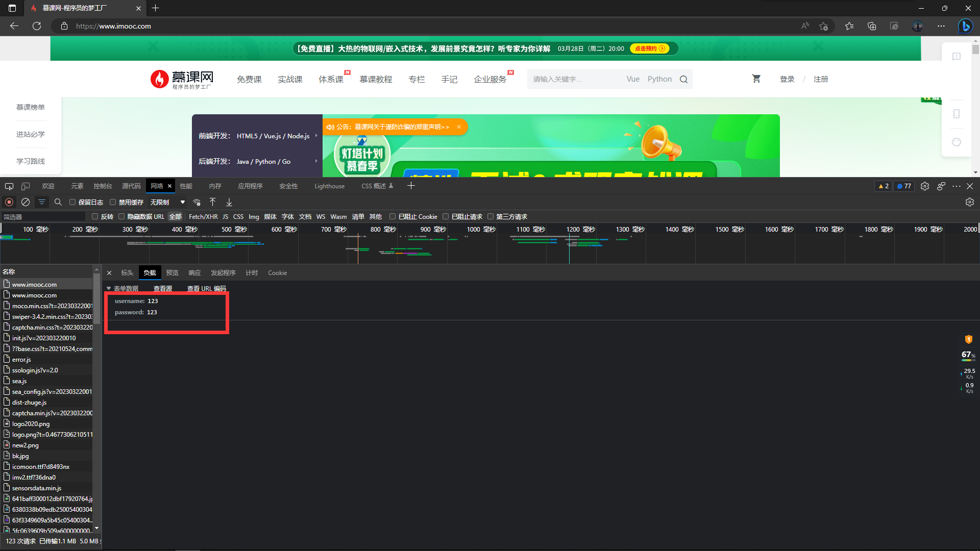The image size is (980, 551).
Task: Enable the 保留日志 checkbox
Action: pos(72,202)
